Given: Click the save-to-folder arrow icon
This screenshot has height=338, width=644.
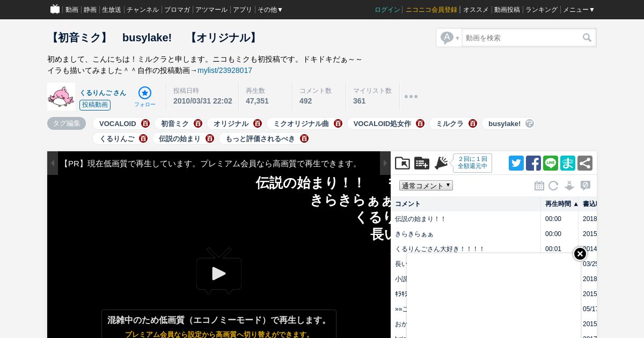Looking at the screenshot, I should tap(402, 163).
